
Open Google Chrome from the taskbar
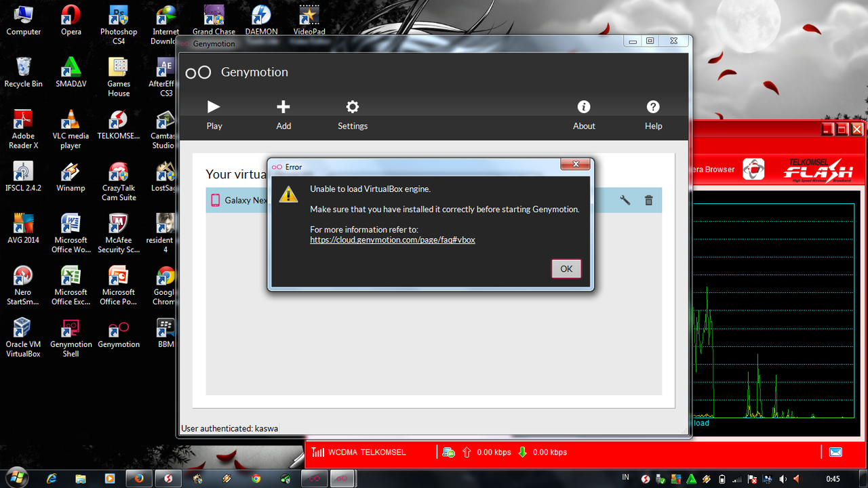tap(256, 479)
